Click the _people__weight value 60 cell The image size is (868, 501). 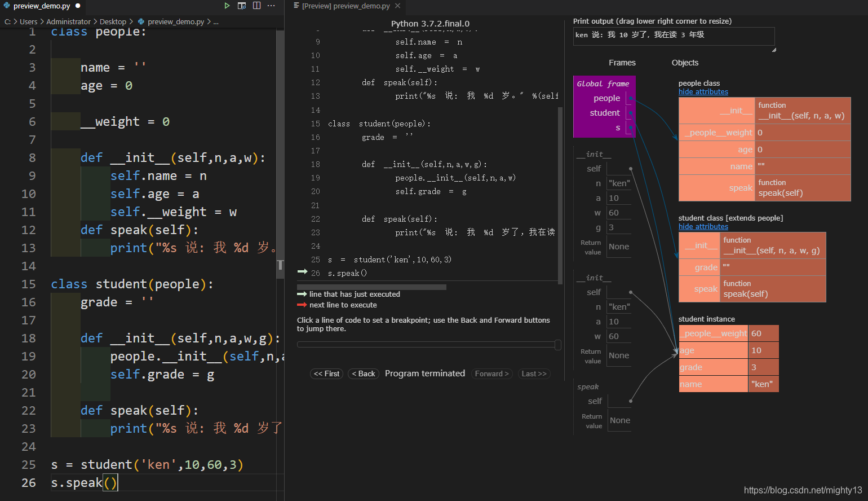763,333
